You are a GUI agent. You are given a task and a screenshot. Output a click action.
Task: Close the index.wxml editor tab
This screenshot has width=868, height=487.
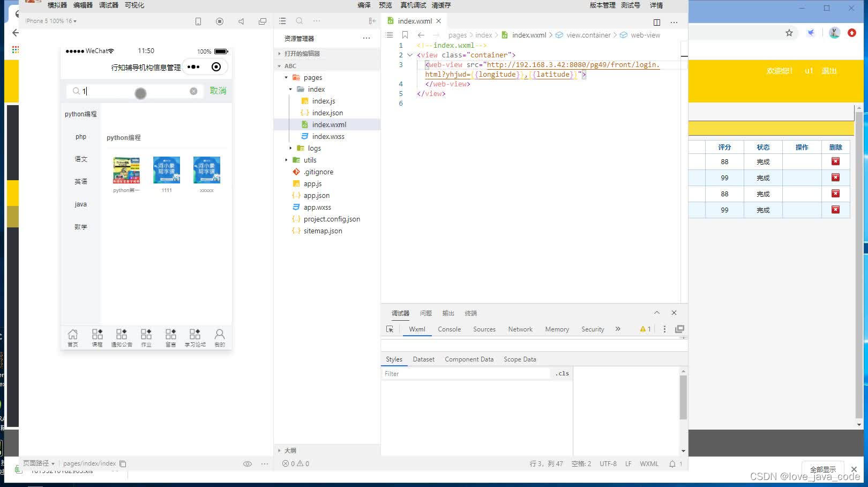click(x=438, y=21)
